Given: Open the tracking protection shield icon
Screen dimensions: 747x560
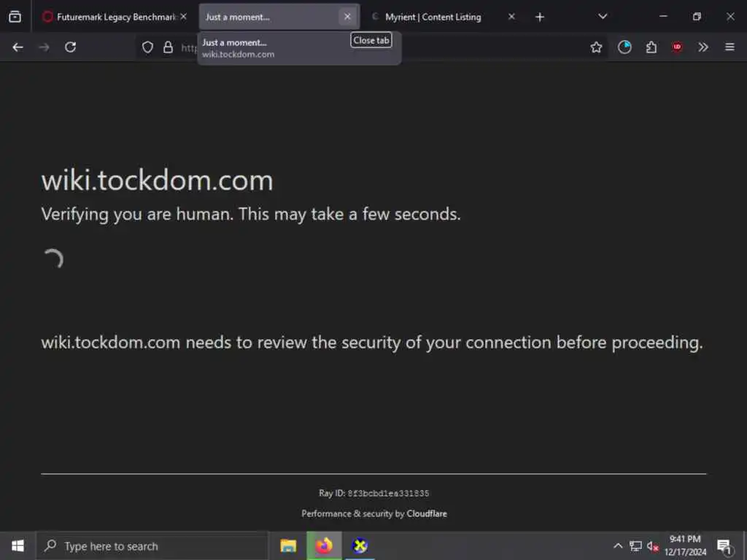Looking at the screenshot, I should coord(147,47).
